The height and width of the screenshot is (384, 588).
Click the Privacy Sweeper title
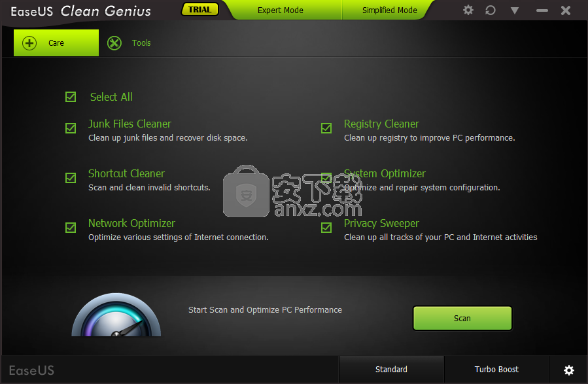(x=381, y=223)
